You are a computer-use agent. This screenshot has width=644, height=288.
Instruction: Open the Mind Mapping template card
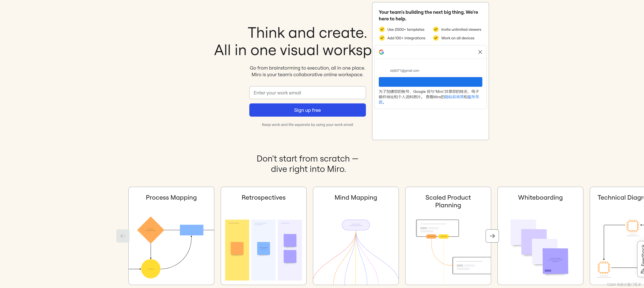[356, 236]
